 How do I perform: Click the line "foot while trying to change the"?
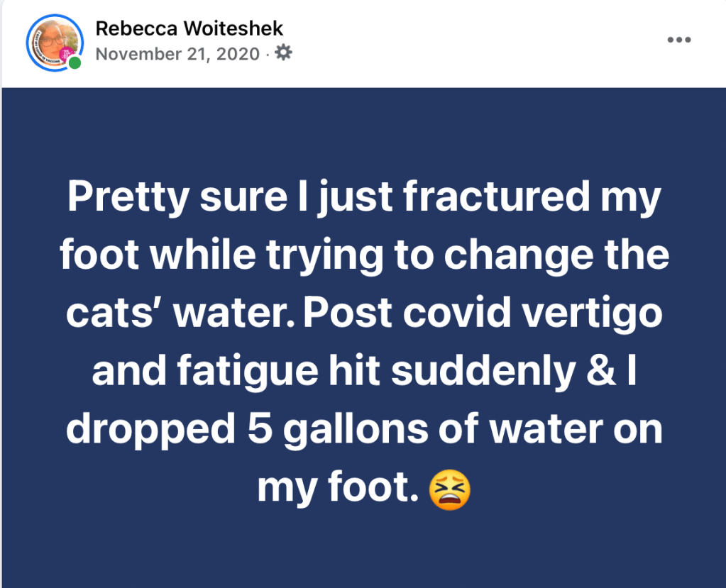[x=364, y=255]
